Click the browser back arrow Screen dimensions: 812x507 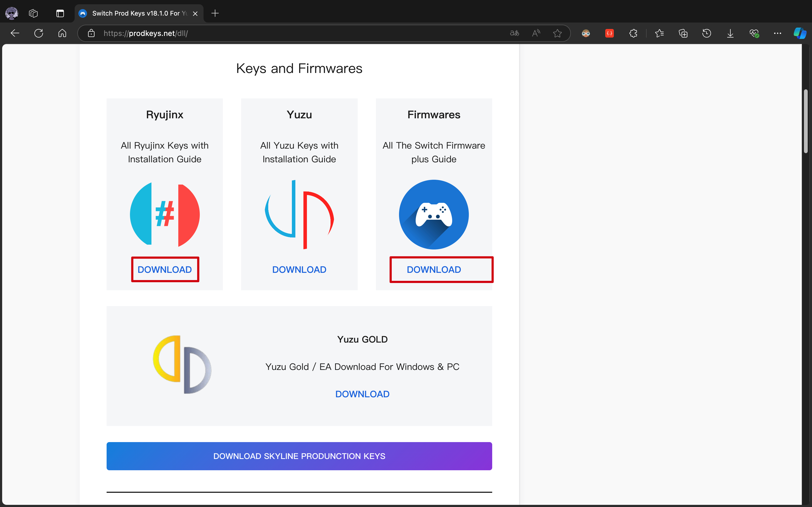tap(15, 33)
